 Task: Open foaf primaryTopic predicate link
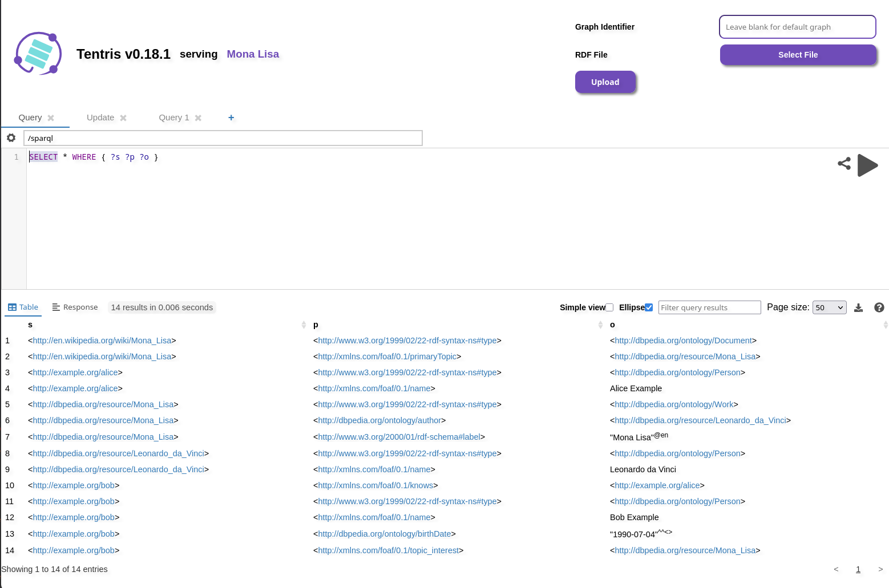click(x=387, y=356)
